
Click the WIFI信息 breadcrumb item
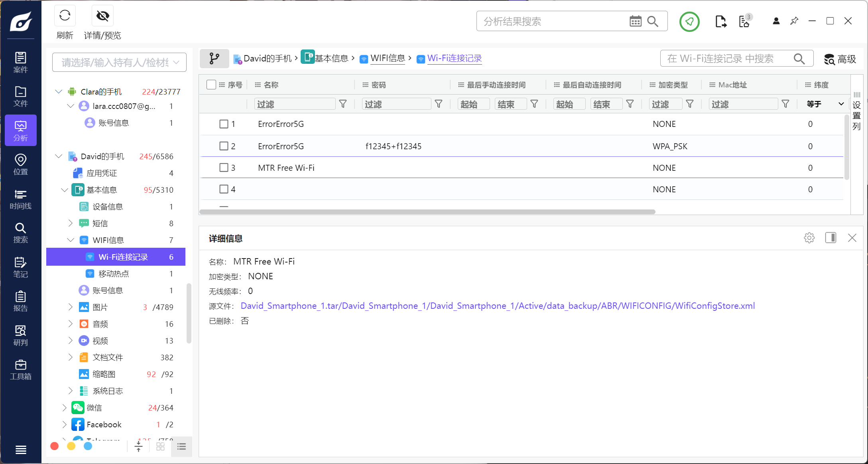(387, 58)
